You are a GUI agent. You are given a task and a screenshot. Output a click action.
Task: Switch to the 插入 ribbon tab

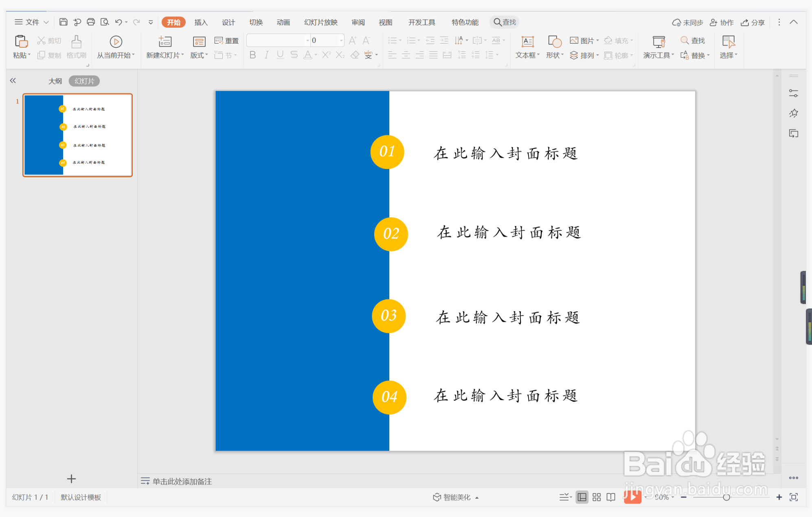[x=200, y=22]
